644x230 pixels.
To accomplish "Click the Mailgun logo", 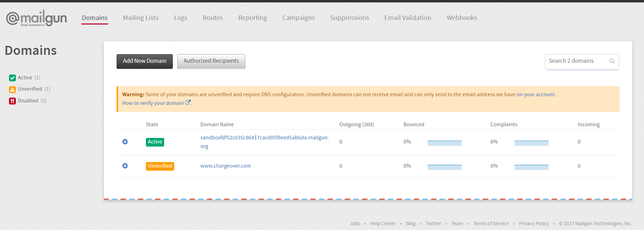I will tap(37, 18).
